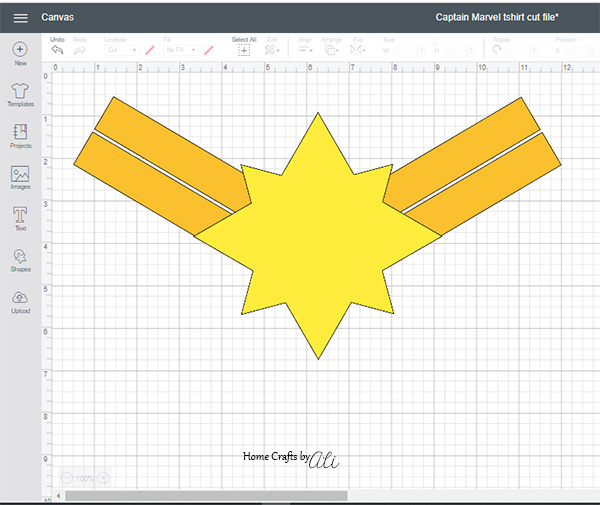Click the Fill color swatch
This screenshot has width=600, height=505.
209,50
